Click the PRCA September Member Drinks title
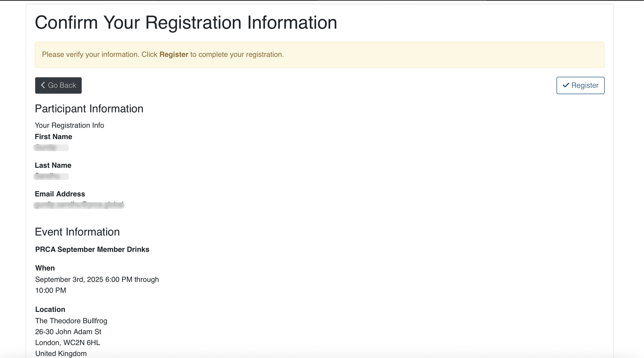Screen dimensions: 644x358 [x=92, y=249]
